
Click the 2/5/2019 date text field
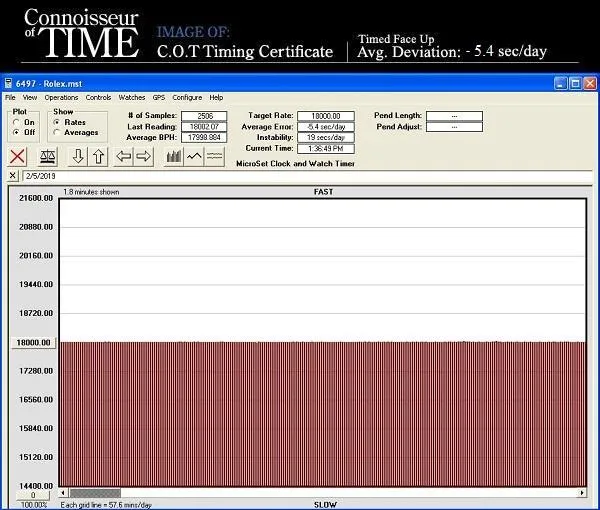[x=307, y=176]
